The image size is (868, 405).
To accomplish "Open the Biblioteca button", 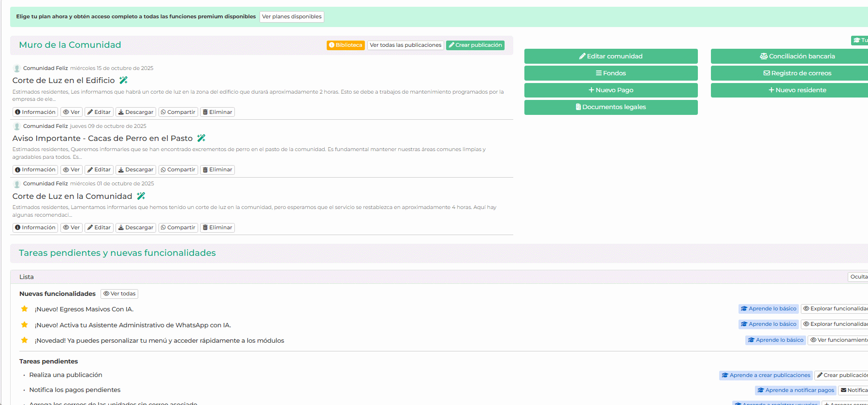I will pos(346,45).
